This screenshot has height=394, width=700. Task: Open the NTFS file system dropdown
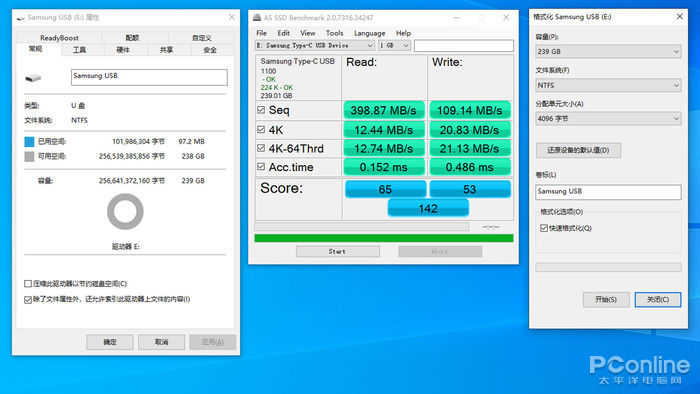(608, 85)
